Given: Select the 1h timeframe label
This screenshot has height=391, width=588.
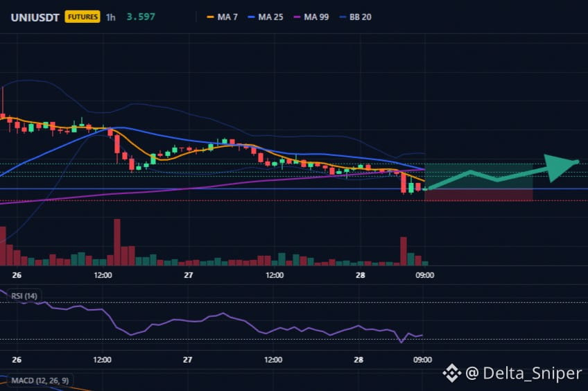Looking at the screenshot, I should coord(111,17).
